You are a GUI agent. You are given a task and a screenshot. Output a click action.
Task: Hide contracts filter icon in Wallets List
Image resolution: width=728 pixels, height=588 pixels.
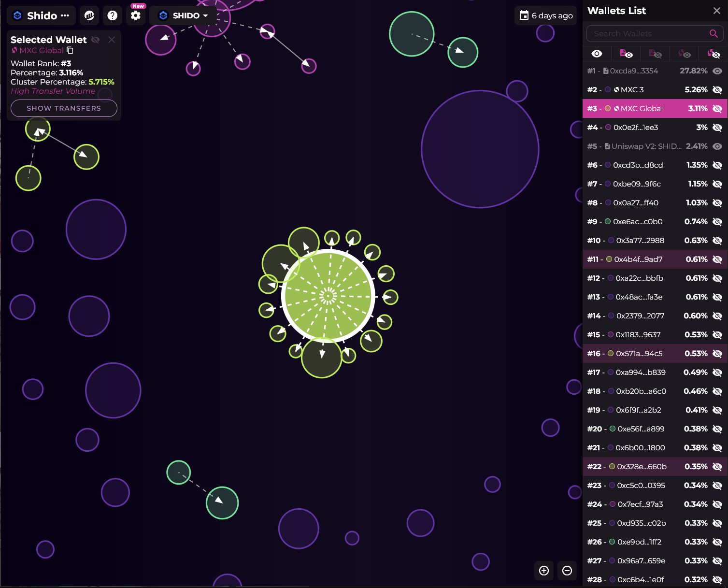click(x=656, y=54)
